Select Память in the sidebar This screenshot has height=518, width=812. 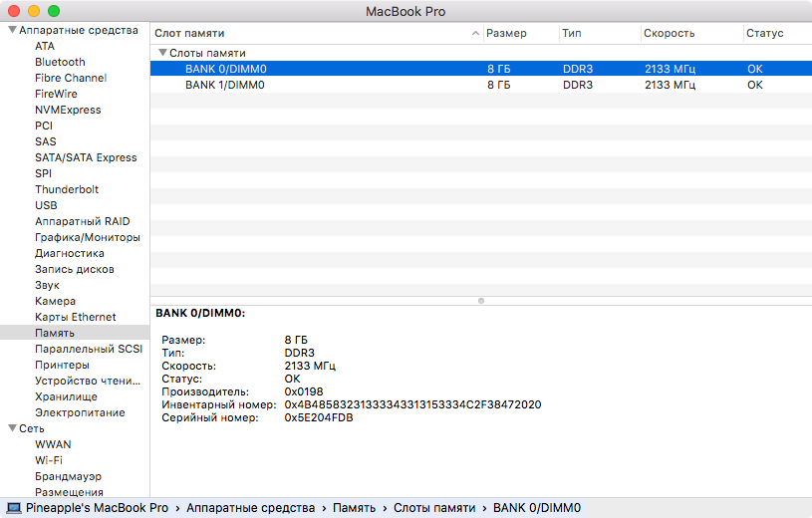75,333
